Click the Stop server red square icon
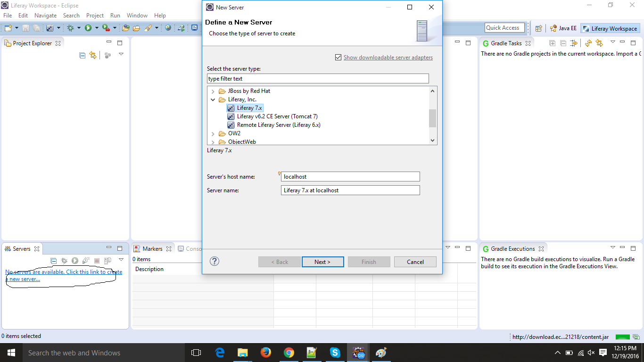644x362 pixels. point(97,261)
